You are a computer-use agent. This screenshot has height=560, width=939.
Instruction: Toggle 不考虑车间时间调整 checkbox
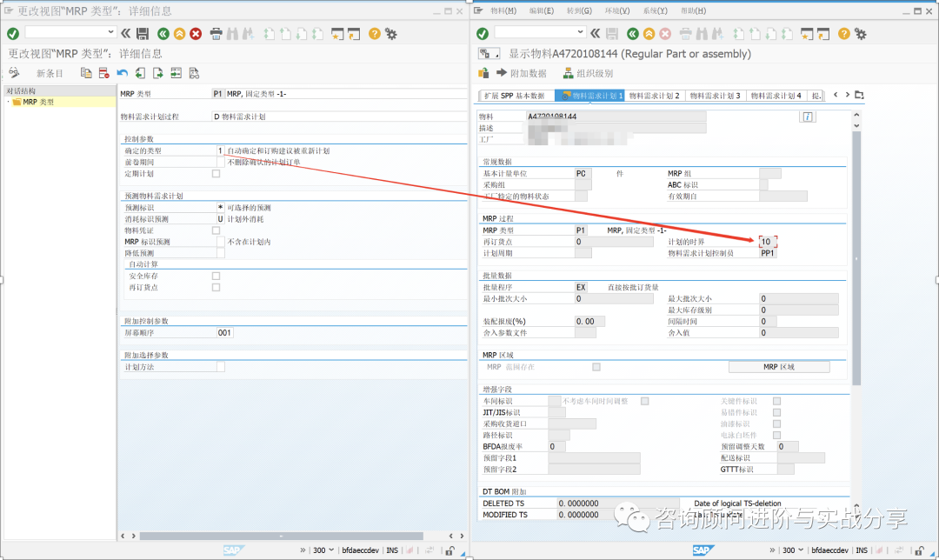(645, 401)
